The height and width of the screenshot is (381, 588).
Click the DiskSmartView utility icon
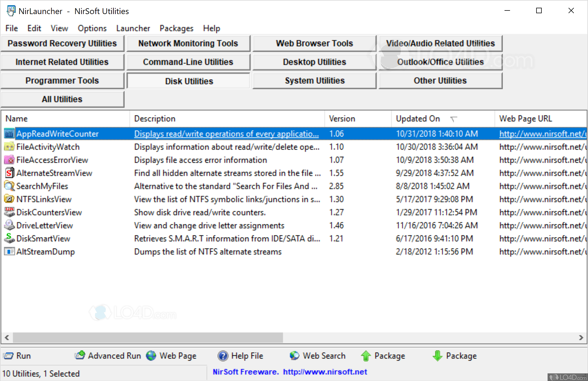coord(9,238)
